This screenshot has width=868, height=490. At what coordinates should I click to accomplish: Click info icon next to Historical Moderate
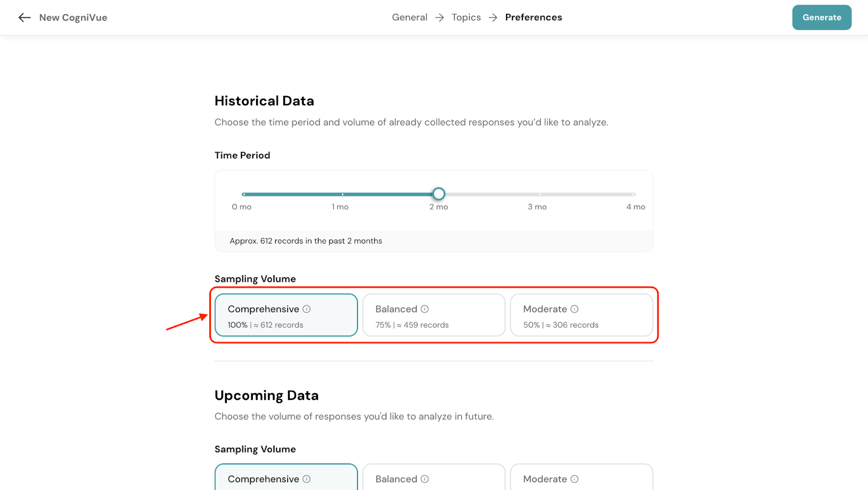575,309
